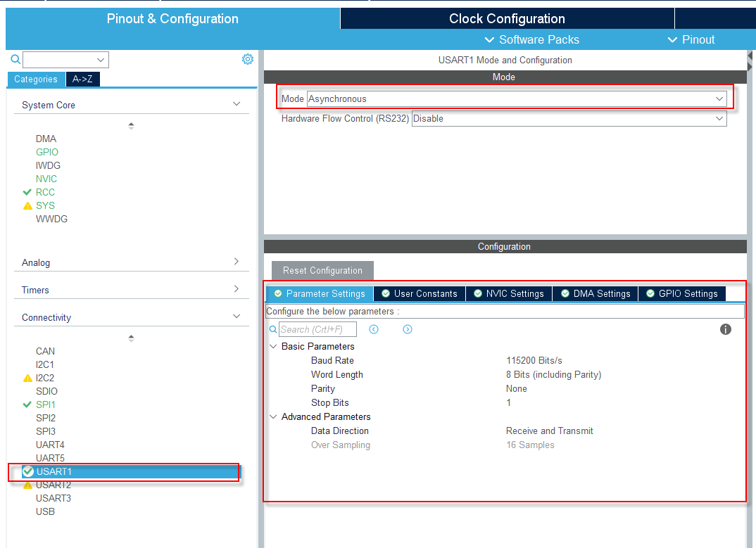Click the info icon in Parameter Settings

point(725,329)
